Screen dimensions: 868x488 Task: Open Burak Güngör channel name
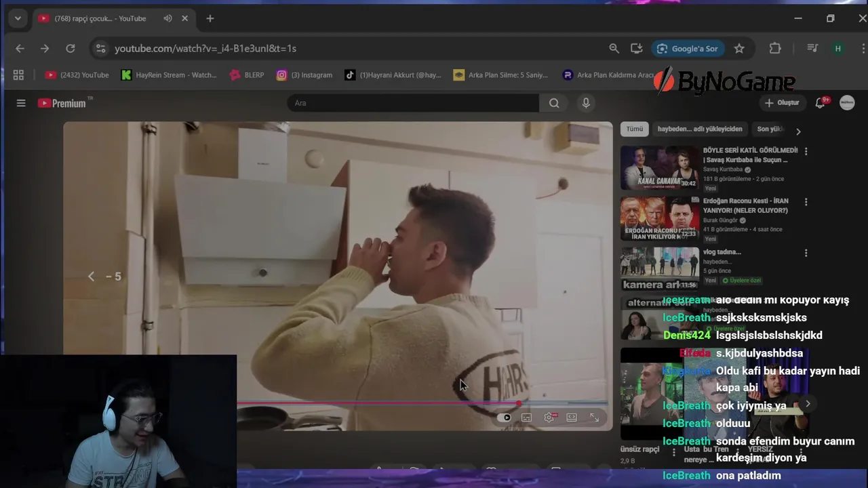click(x=721, y=220)
